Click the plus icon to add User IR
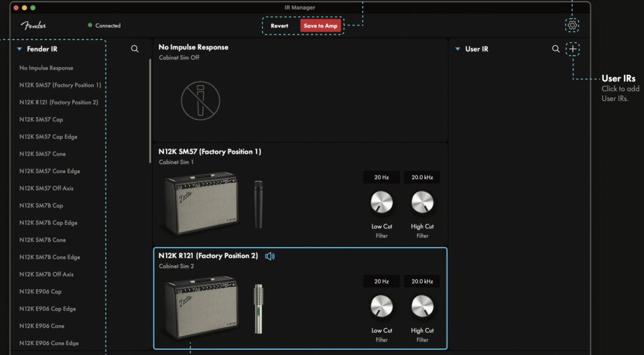The image size is (644, 355). click(x=572, y=49)
